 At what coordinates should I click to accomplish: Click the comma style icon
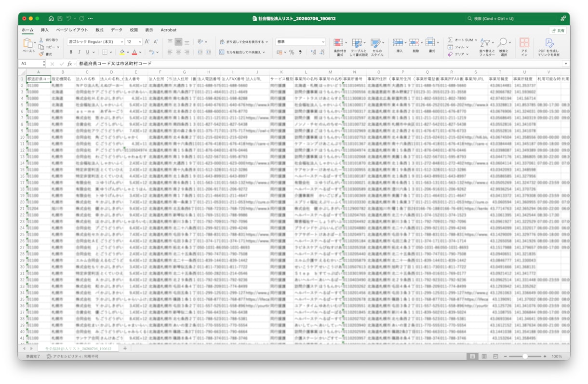coord(300,52)
